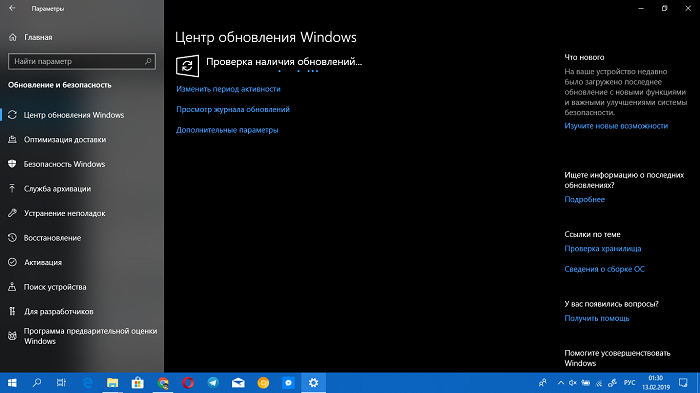700x393 pixels.
Task: Open Проверка хранилища link
Action: pos(603,249)
